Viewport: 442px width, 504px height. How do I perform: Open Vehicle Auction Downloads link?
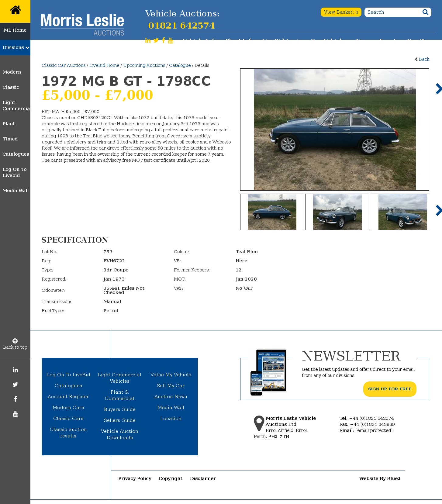pyautogui.click(x=120, y=434)
